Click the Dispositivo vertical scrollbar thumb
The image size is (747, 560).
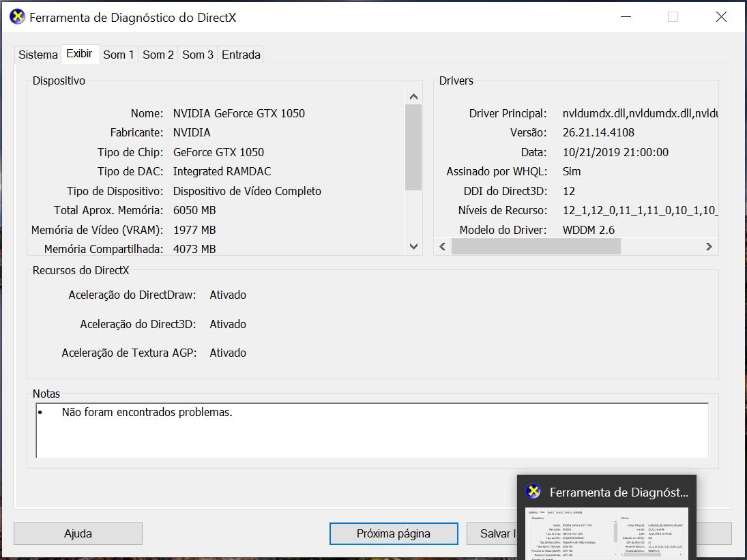413,147
